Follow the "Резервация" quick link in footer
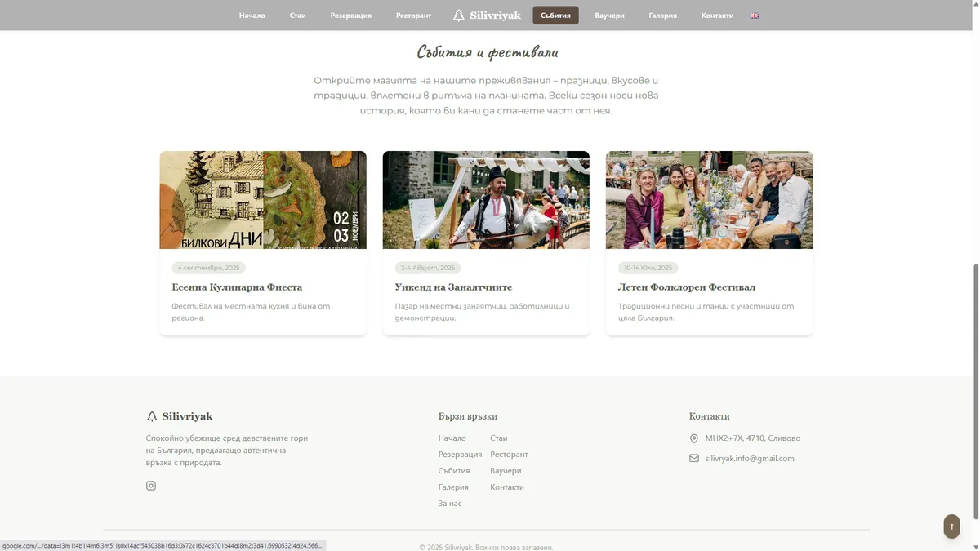This screenshot has width=980, height=551. 460,454
